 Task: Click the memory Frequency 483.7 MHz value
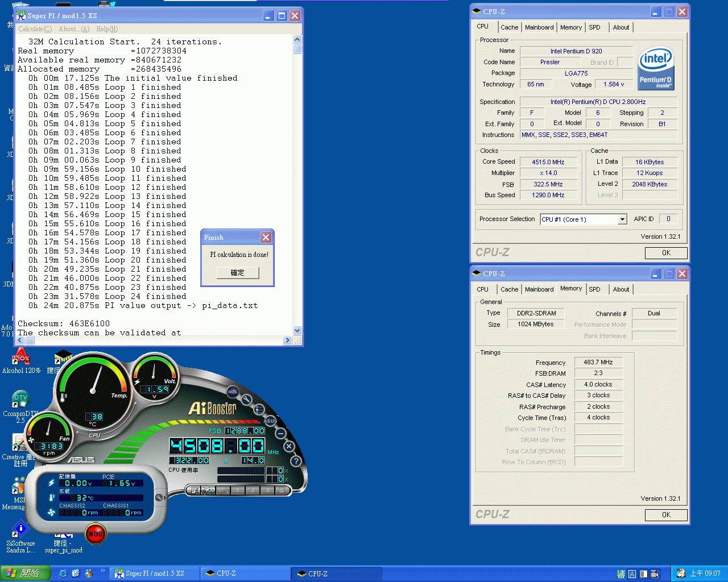click(598, 362)
